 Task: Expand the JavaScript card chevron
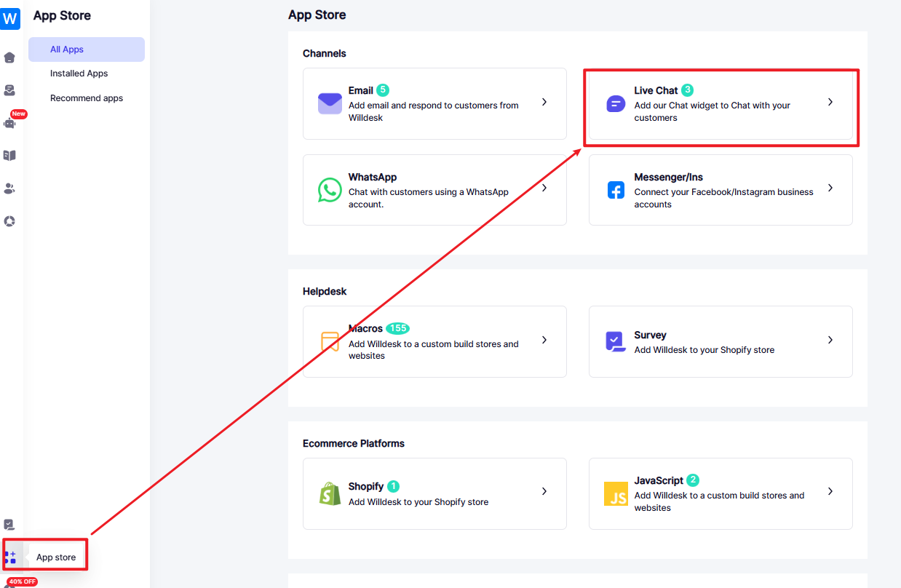830,491
